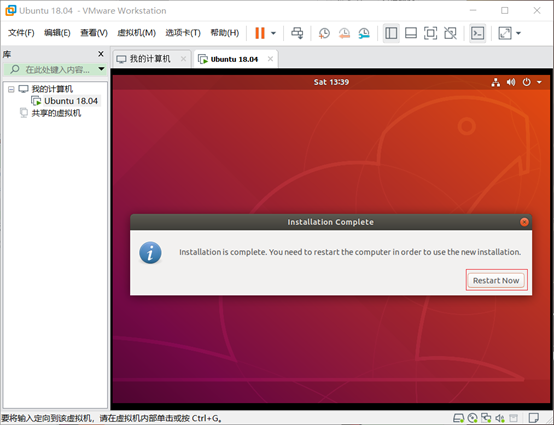The image size is (554, 425).
Task: Open the snapshot manager icon
Action: [364, 33]
